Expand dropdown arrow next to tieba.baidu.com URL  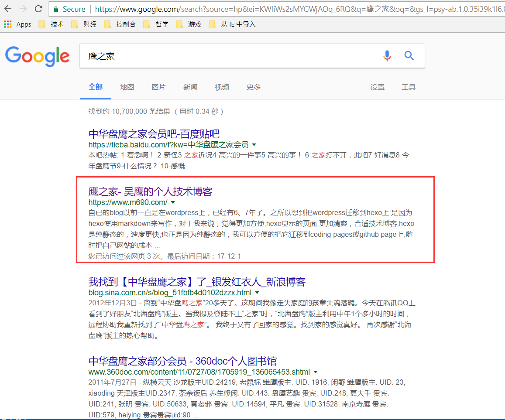pyautogui.click(x=254, y=145)
